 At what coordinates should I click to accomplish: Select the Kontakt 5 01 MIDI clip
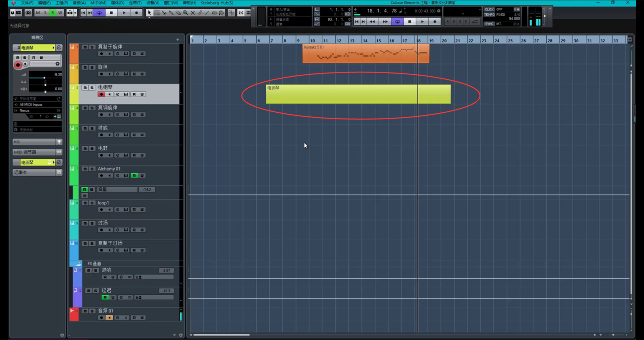[x=366, y=53]
